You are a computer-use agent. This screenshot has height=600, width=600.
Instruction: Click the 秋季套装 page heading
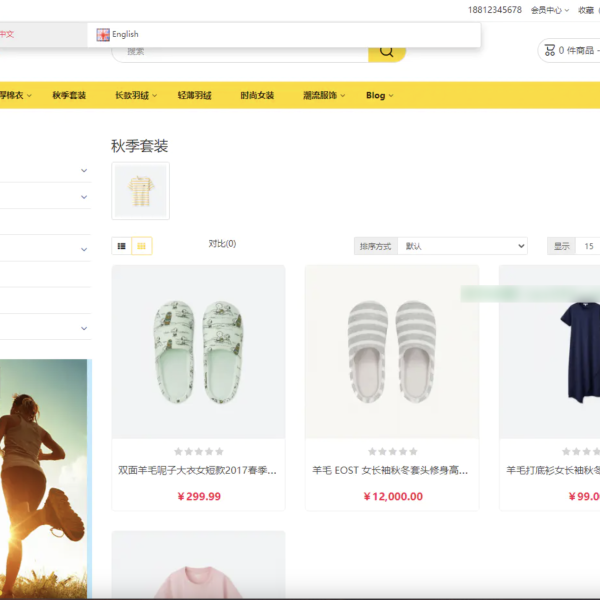[x=140, y=146]
